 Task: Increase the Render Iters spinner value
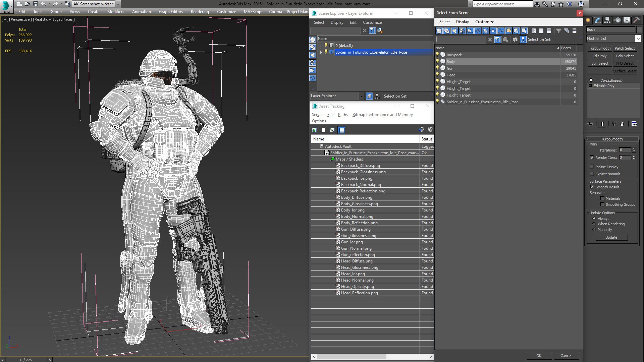pos(634,157)
